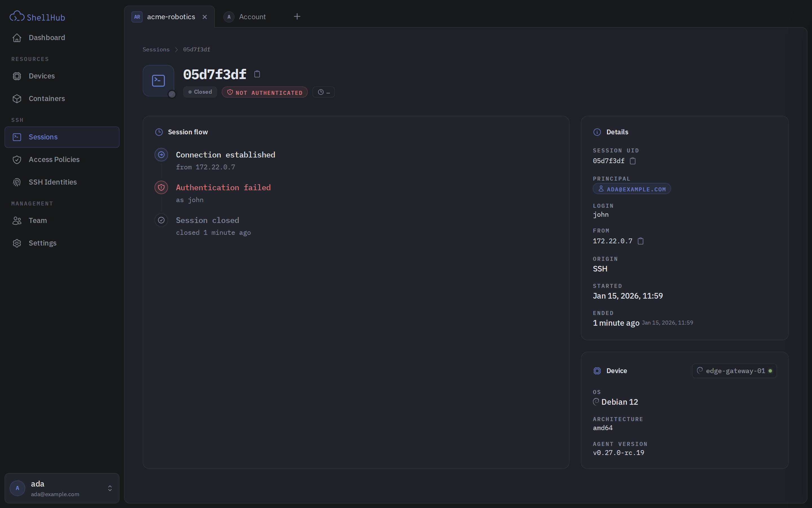
Task: Click the Sessions terminal icon in sidebar
Action: [17, 137]
